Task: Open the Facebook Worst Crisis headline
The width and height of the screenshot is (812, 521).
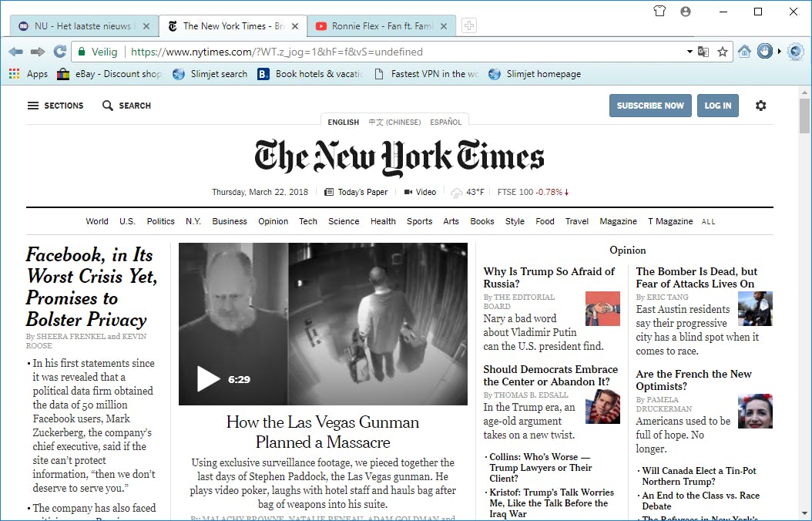Action: point(91,287)
